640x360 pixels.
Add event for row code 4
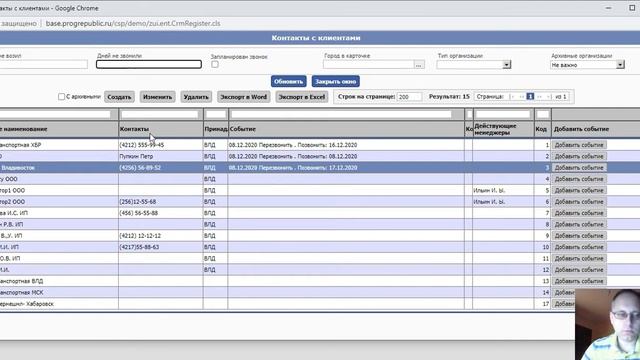point(579,179)
